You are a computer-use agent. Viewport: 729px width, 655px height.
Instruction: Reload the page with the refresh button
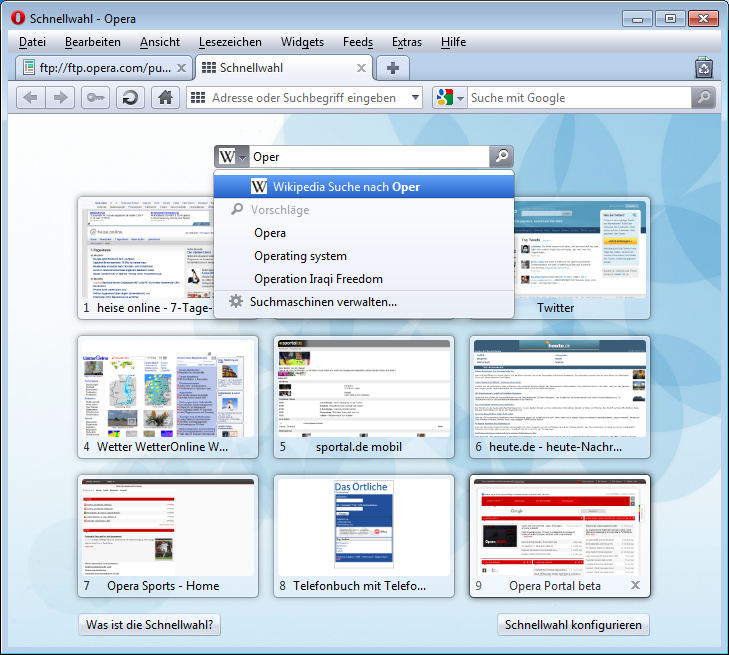(130, 98)
